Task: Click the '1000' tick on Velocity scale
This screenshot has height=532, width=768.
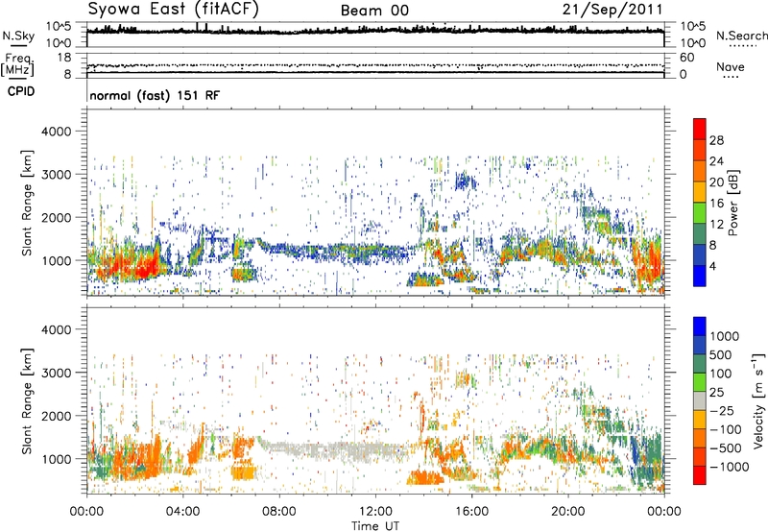Action: click(725, 336)
